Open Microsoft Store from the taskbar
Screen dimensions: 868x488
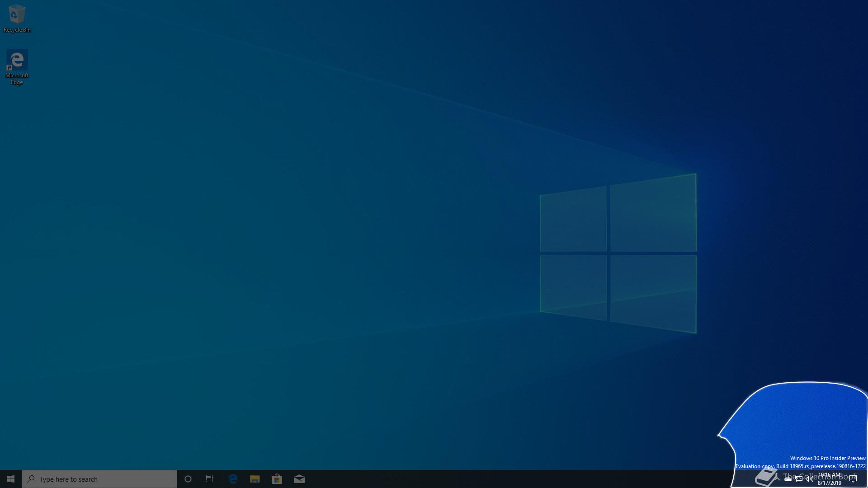pos(277,479)
